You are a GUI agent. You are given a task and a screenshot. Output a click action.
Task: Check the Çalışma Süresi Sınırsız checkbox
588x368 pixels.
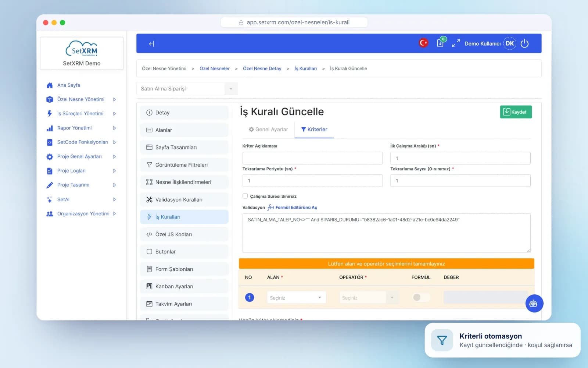point(245,196)
